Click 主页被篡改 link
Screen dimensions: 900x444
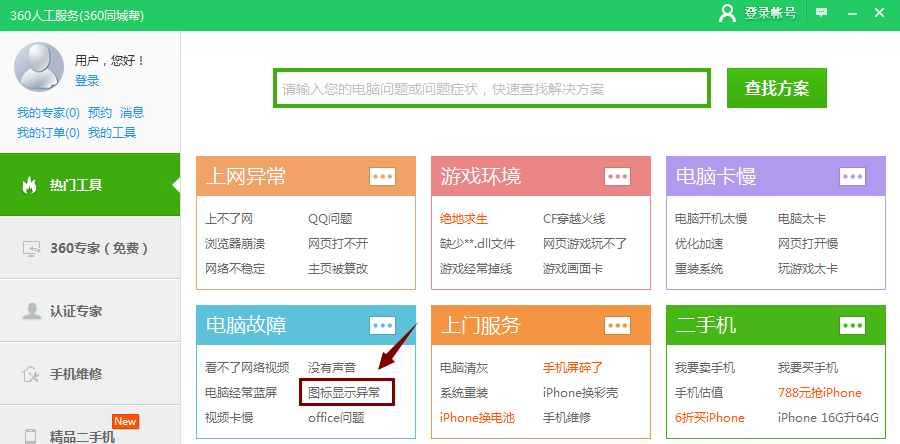tap(338, 268)
